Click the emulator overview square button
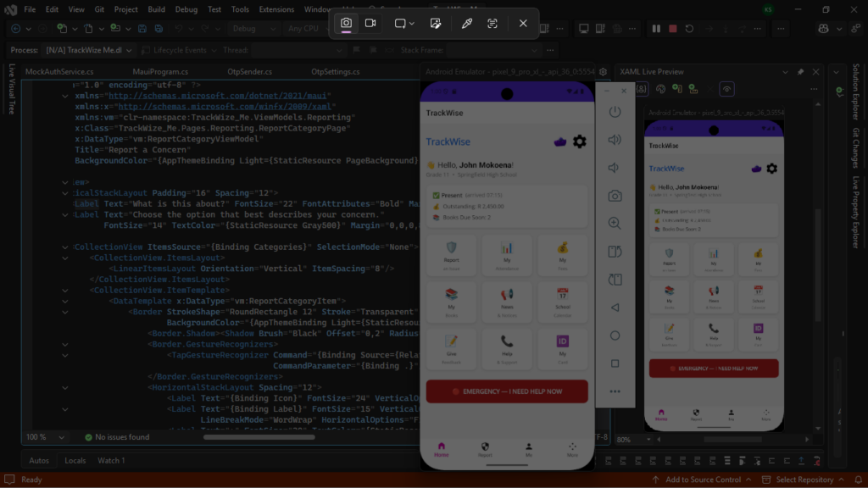Image resolution: width=868 pixels, height=488 pixels. click(615, 363)
